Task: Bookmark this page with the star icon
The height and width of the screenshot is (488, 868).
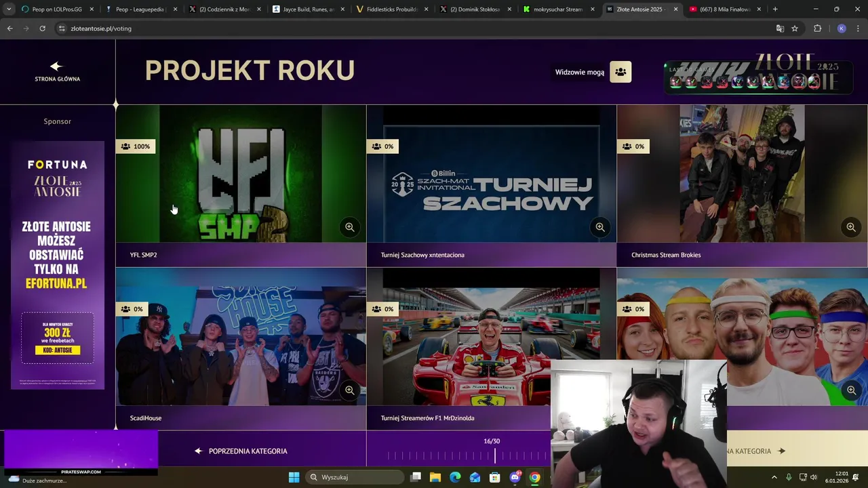Action: click(795, 28)
